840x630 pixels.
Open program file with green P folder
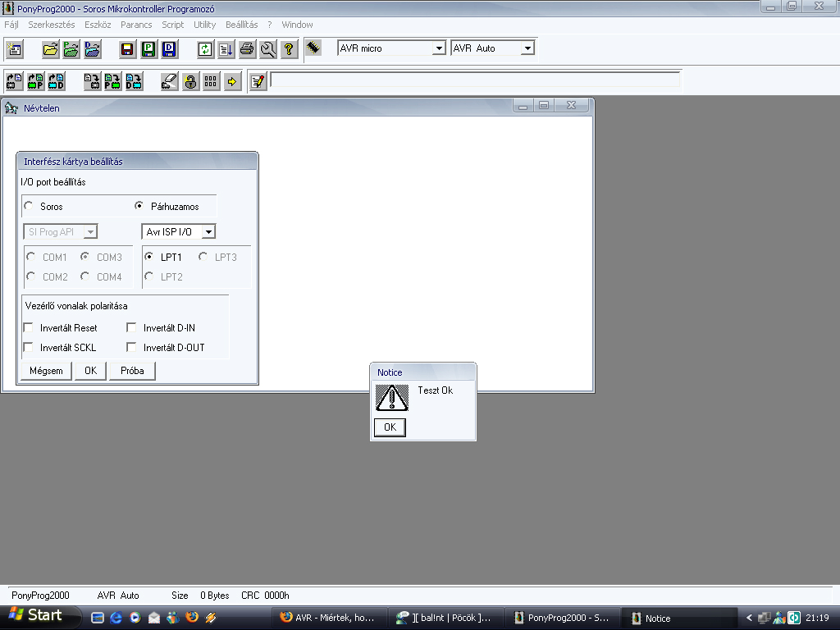[x=71, y=49]
